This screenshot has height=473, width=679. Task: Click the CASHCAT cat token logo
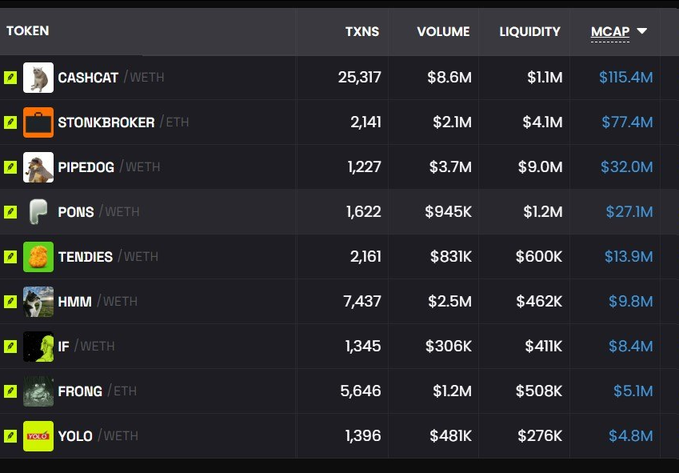pos(38,78)
